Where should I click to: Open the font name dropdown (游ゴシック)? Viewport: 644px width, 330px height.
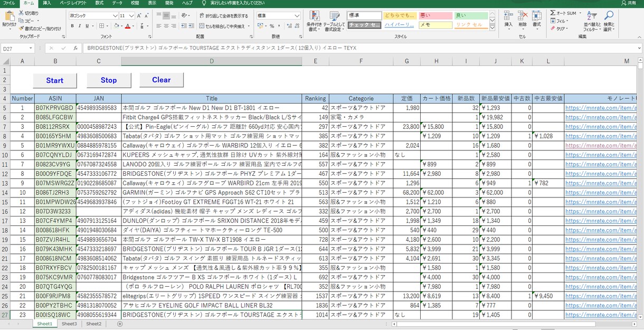115,16
